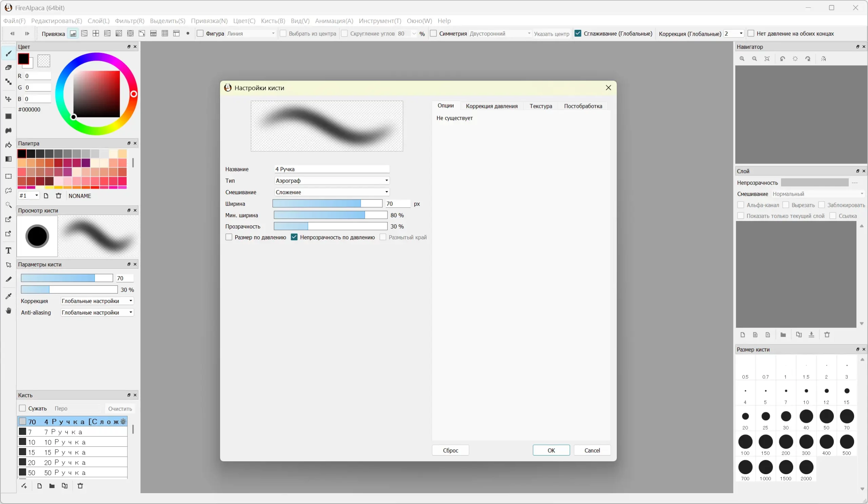Click zoom in icon in Navigator panel
Viewport: 868px width, 504px height.
742,59
